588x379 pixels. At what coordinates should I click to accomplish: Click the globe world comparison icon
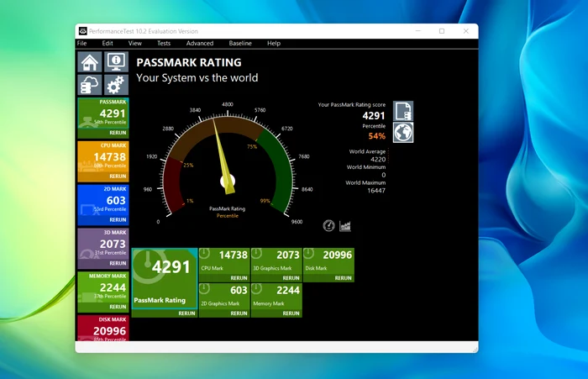coord(403,133)
